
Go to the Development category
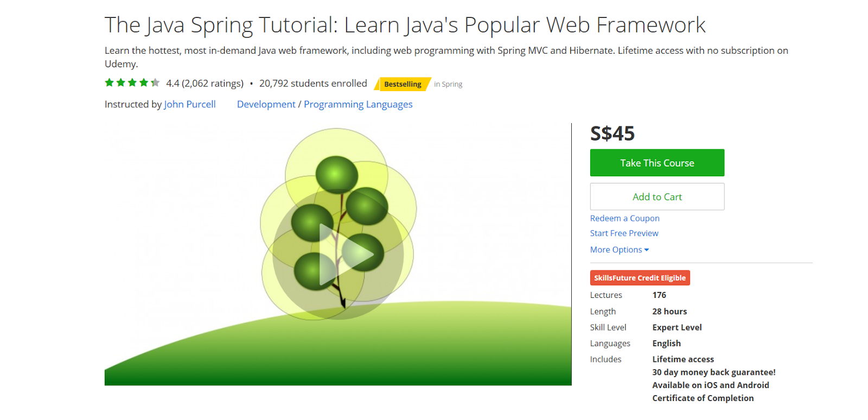[x=266, y=104]
